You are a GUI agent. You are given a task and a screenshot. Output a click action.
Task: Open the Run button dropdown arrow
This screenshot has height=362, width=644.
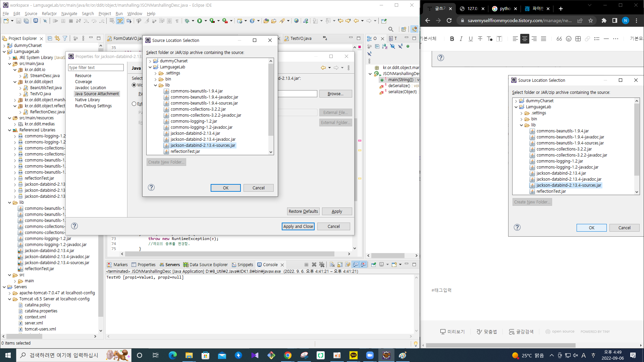pyautogui.click(x=206, y=21)
